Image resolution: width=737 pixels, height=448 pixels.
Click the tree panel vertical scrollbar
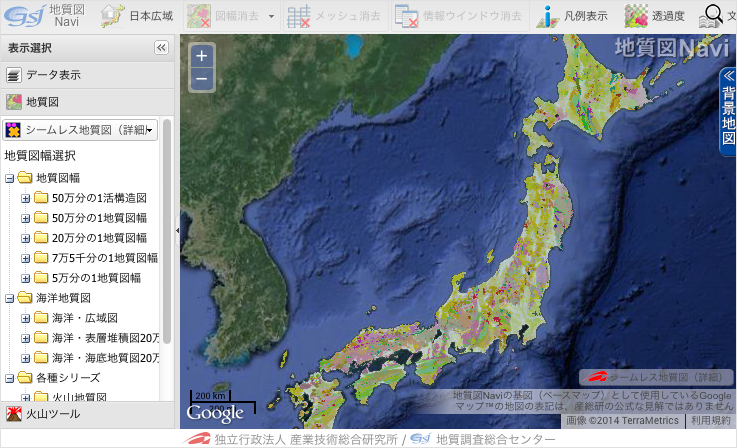[x=167, y=230]
